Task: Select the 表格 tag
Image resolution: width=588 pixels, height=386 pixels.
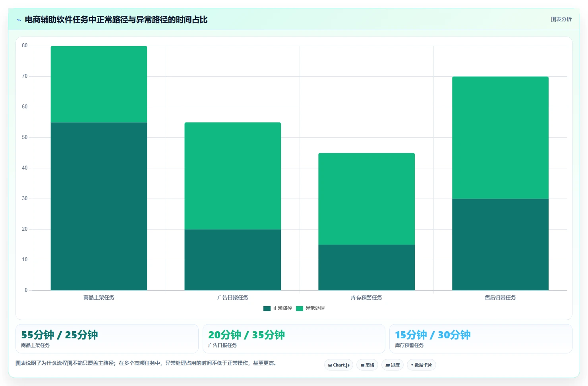Action: point(367,365)
